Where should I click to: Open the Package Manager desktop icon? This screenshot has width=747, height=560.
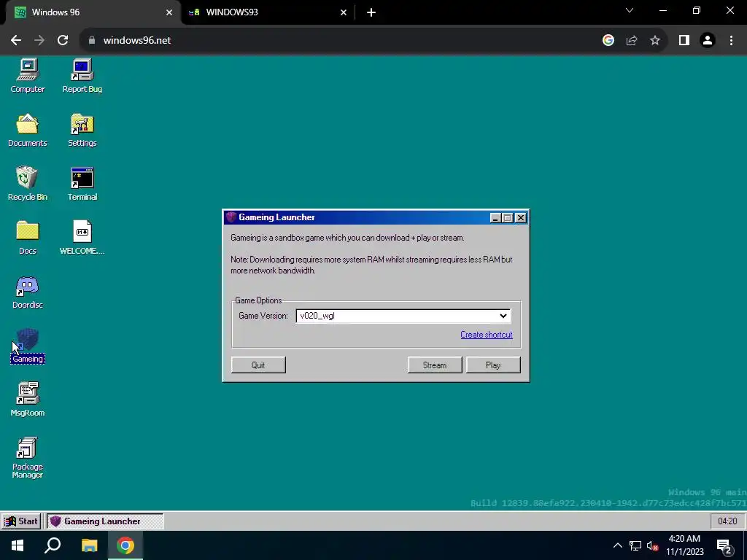[28, 458]
